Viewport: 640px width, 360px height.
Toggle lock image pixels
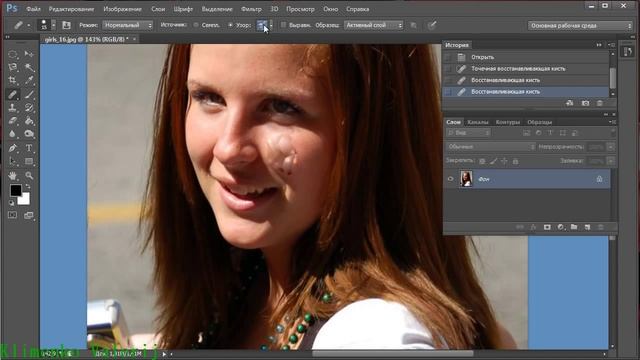coord(493,161)
